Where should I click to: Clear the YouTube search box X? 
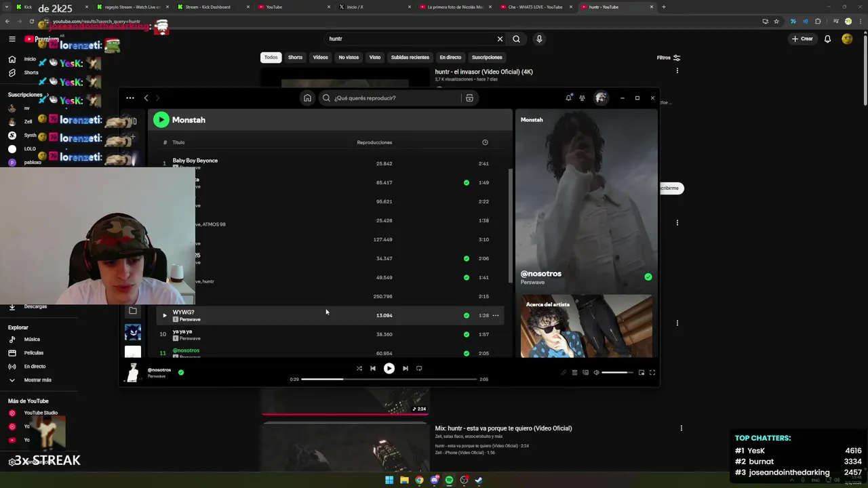coord(500,39)
